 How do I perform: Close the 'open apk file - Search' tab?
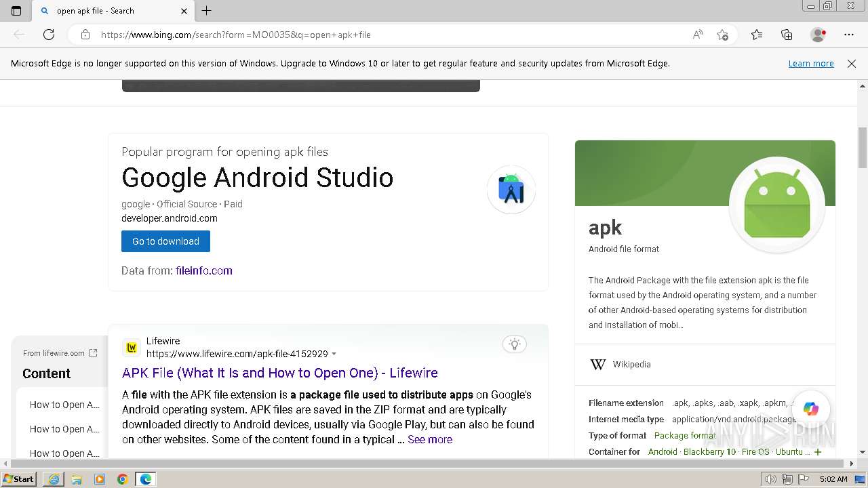pyautogui.click(x=184, y=11)
